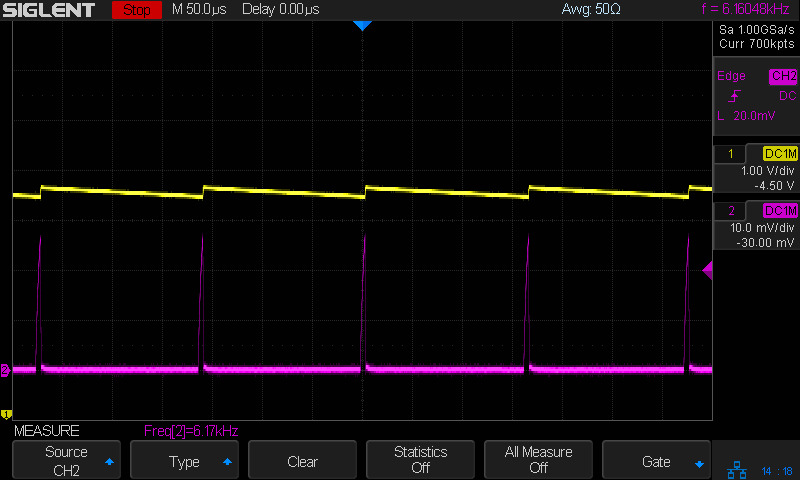800x480 pixels.
Task: Click the blue trigger position marker at top
Action: (362, 27)
